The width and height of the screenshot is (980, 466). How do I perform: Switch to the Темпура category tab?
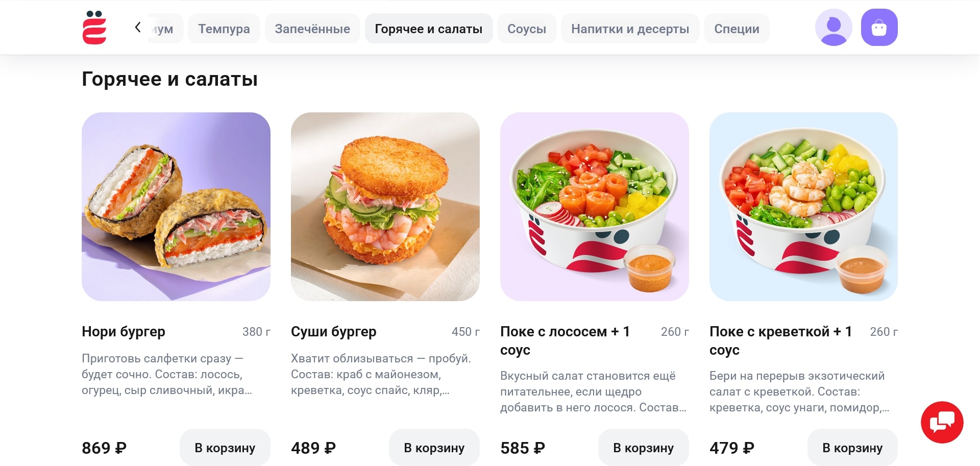(224, 29)
